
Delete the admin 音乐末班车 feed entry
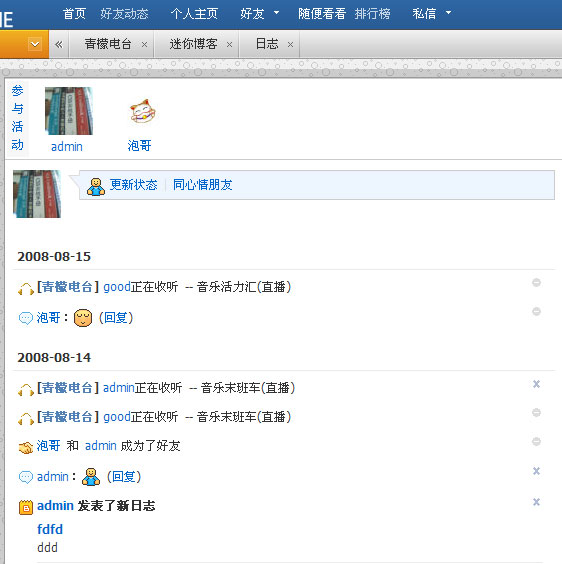536,384
